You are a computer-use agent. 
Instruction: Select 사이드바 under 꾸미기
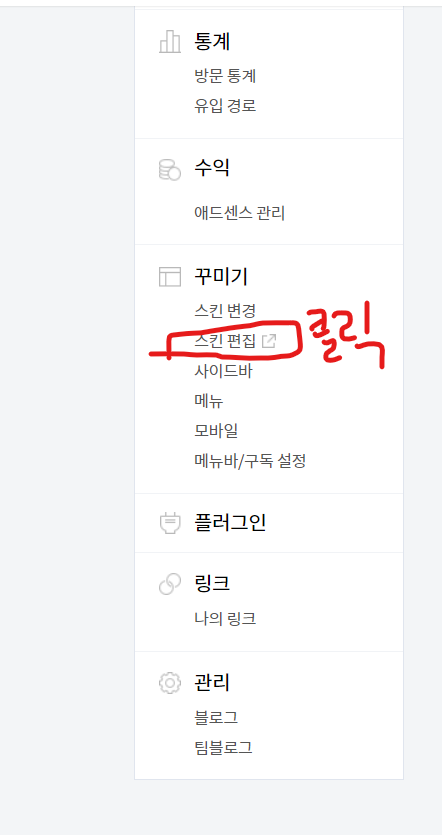pos(223,371)
